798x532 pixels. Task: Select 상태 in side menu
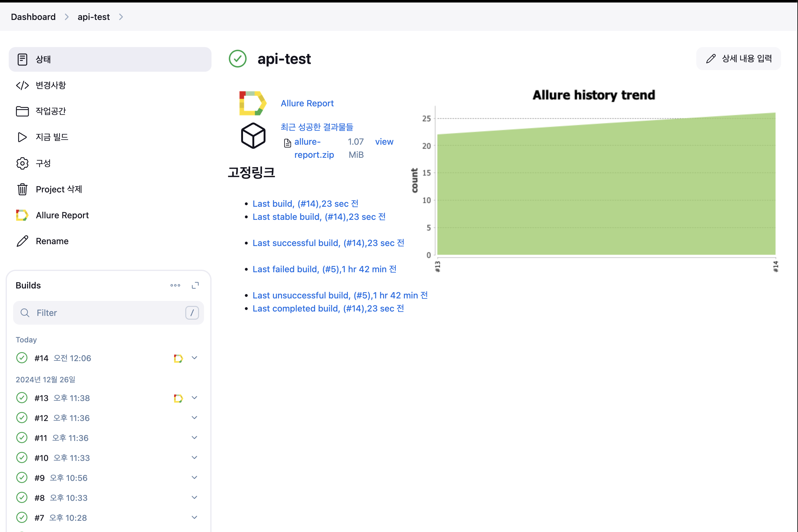point(110,59)
